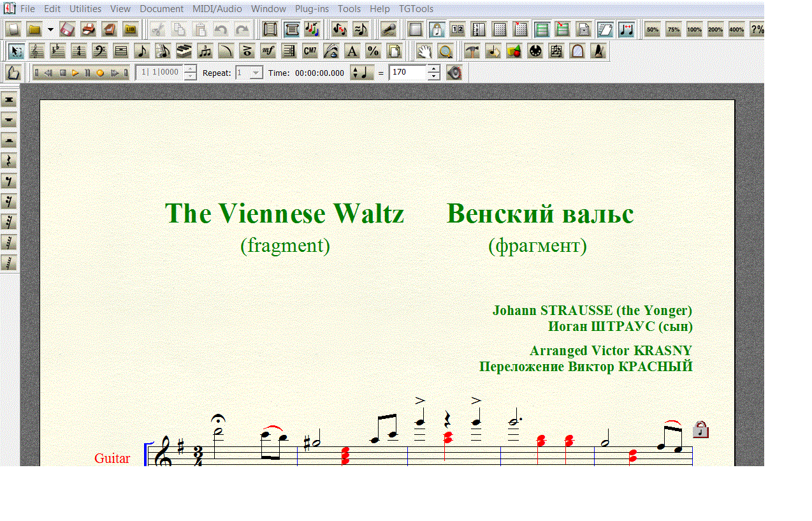
Task: Click the tempo value field showing 170
Action: coord(408,73)
